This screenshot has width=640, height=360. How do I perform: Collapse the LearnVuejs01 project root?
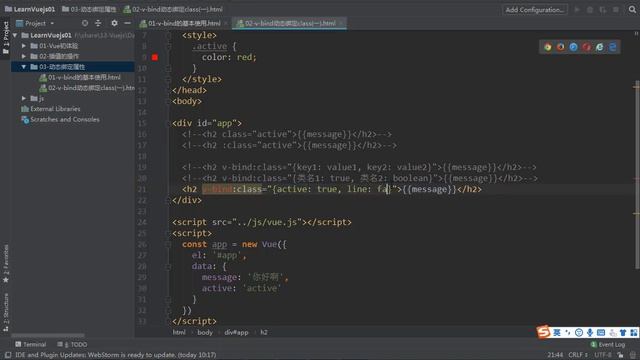point(15,35)
